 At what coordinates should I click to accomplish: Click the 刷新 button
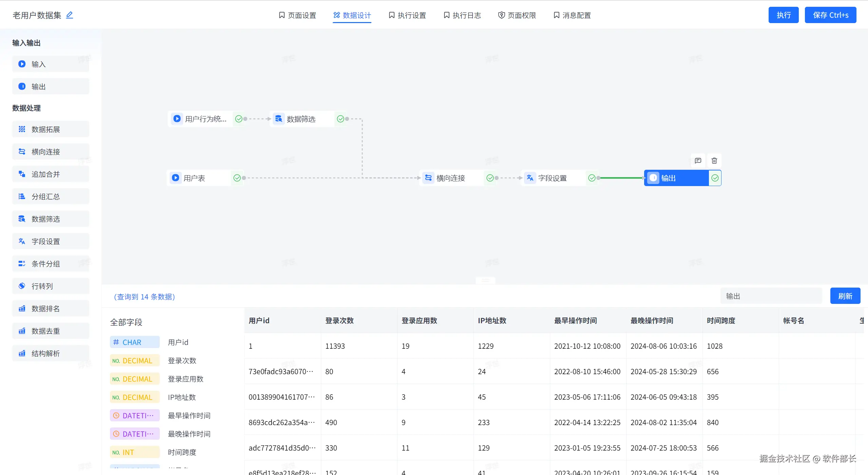845,296
